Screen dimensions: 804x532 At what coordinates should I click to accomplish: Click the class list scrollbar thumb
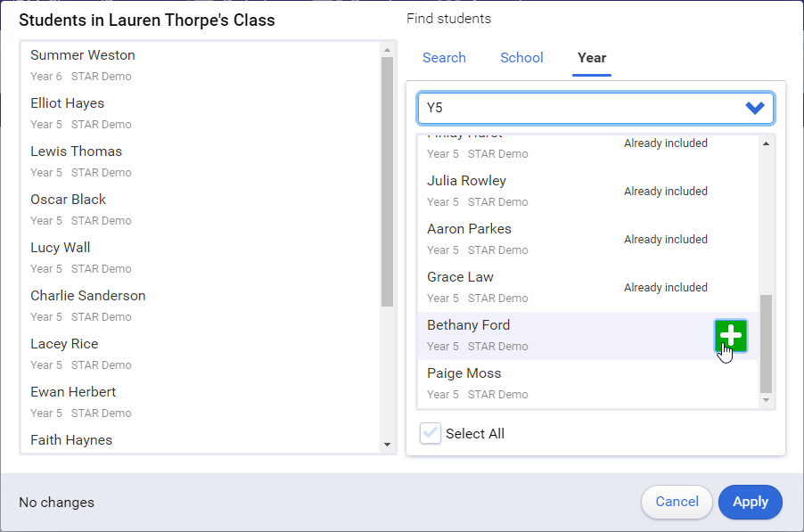(x=387, y=182)
